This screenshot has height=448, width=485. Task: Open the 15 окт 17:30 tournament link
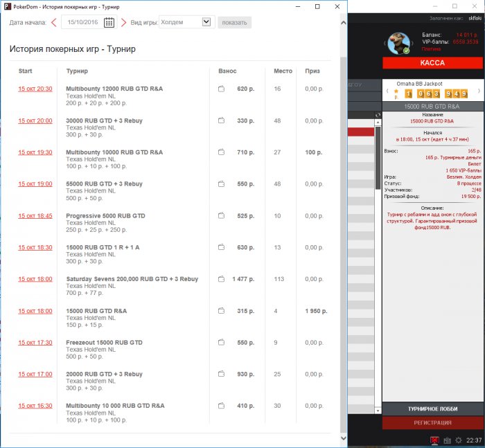coord(35,343)
